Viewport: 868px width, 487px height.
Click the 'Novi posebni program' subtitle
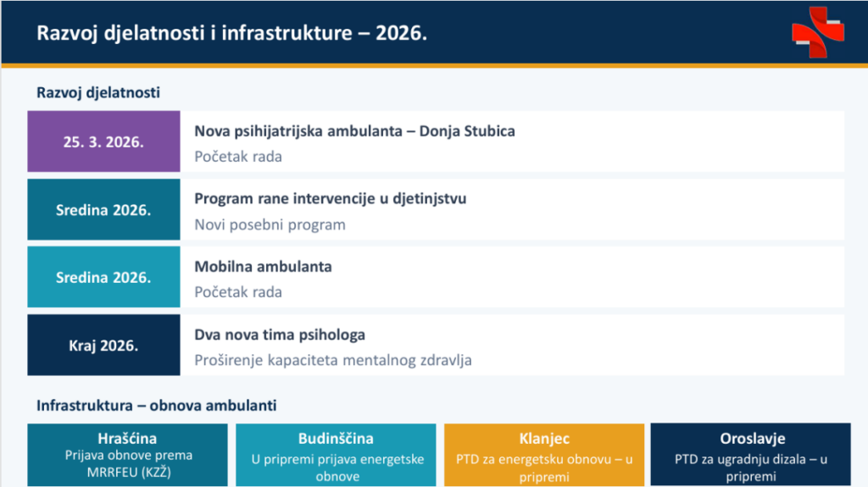[270, 225]
